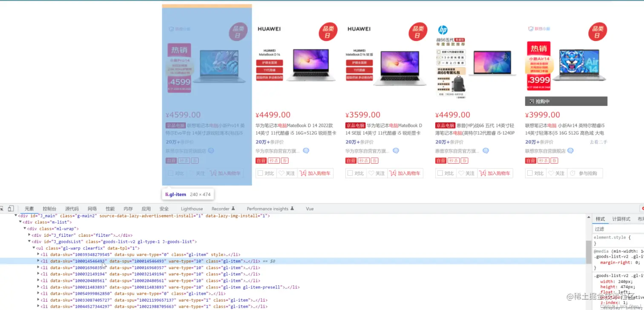The height and width of the screenshot is (310, 644).
Task: Click the HP logo on the 战66 card
Action: point(443,30)
